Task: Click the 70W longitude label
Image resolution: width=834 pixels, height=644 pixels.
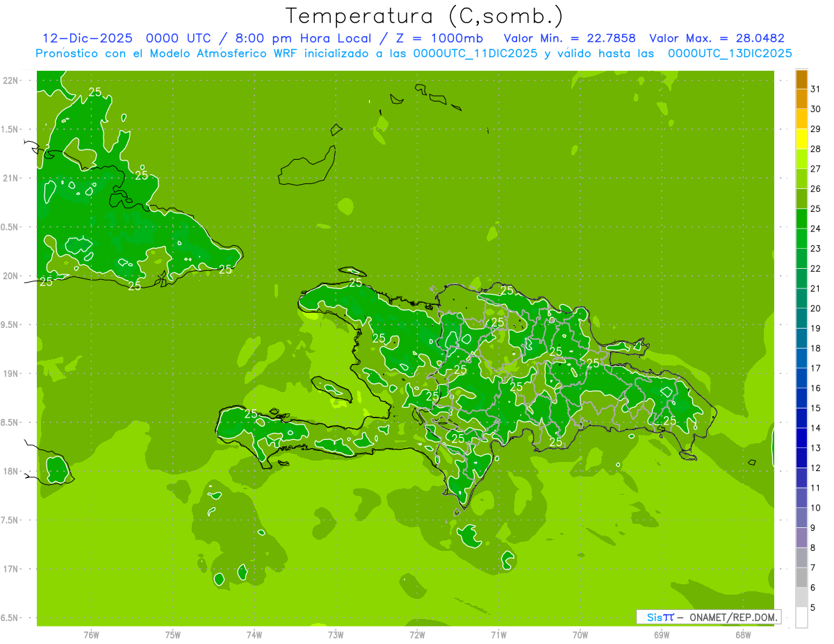Action: [580, 634]
